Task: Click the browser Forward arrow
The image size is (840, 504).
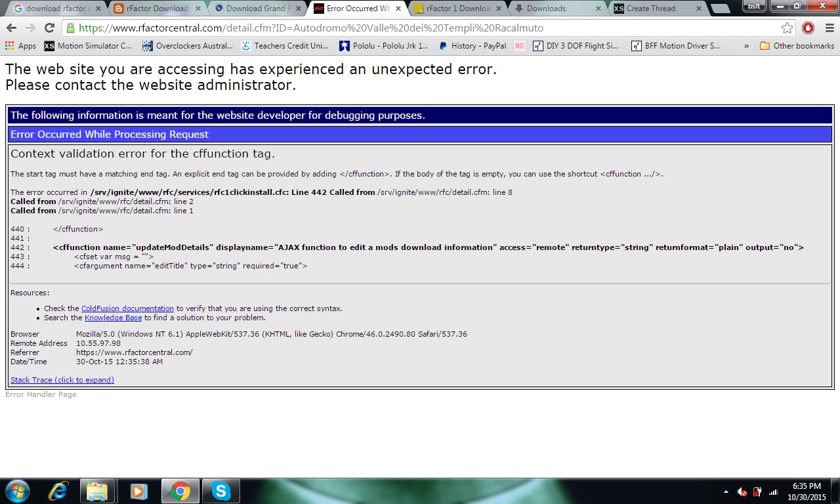Action: click(x=30, y=28)
